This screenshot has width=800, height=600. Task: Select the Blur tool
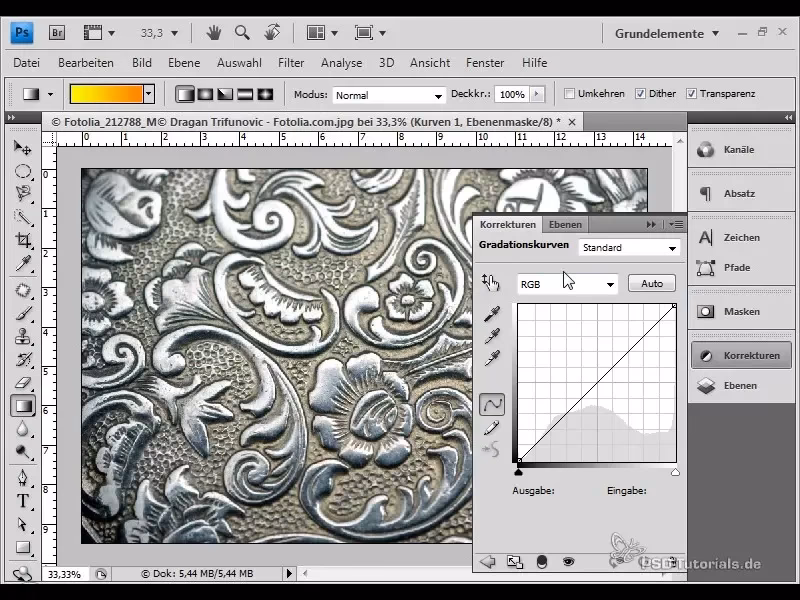[x=22, y=429]
